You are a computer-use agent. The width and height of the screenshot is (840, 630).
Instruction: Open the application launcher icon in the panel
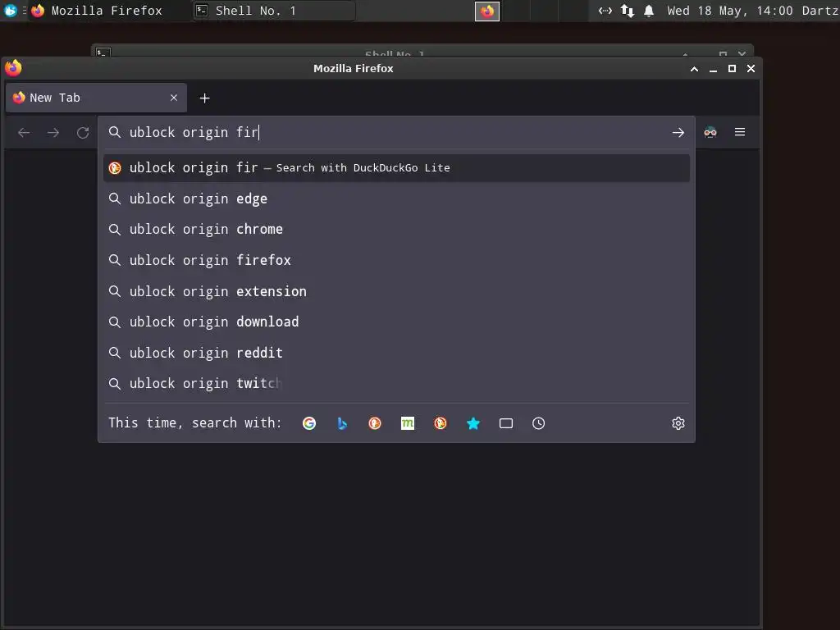tap(10, 10)
